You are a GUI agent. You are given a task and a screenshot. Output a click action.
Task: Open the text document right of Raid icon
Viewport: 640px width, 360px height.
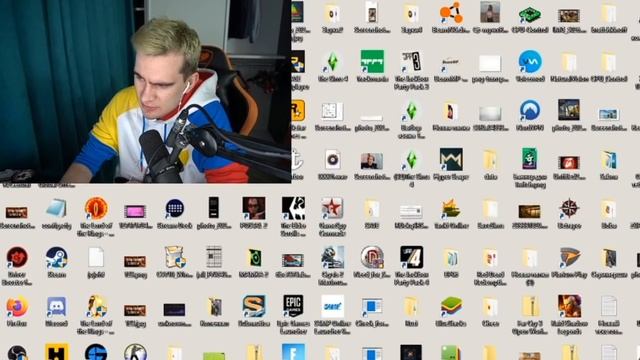[609, 307]
